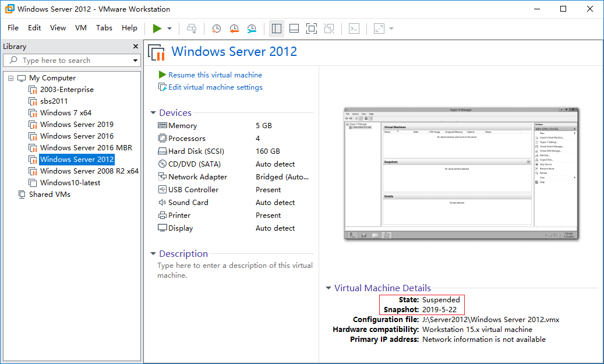Take a snapshot using the toolbar icon
Viewport: 604px width, 364px height.
pos(216,28)
